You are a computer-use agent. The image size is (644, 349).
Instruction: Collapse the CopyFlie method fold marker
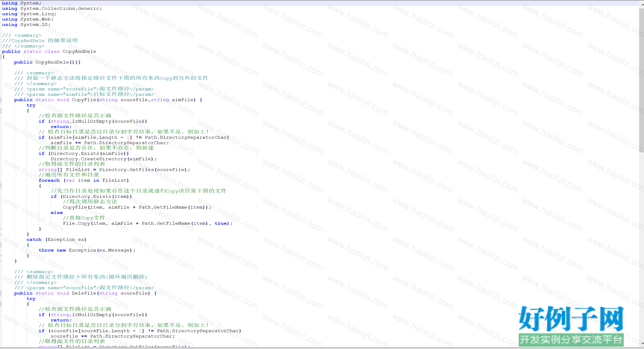pos(1,100)
